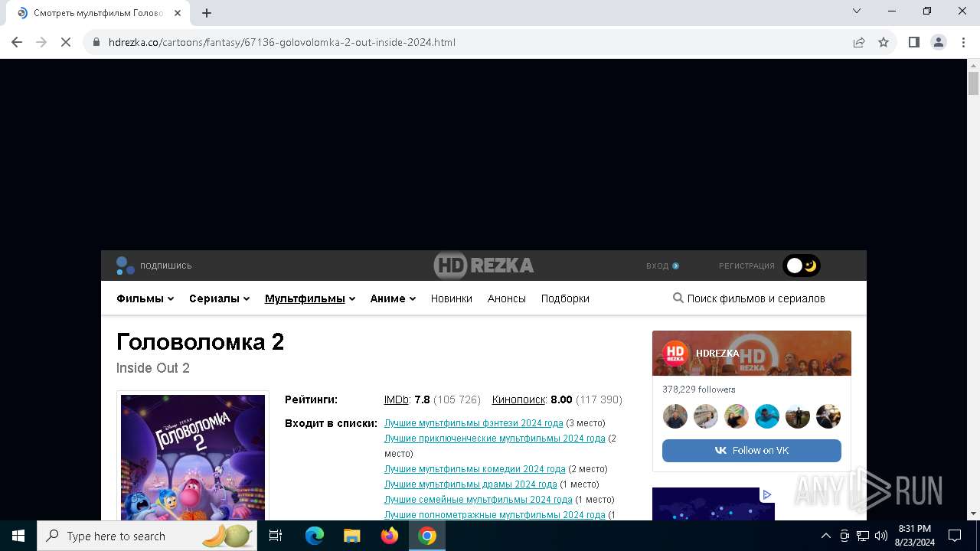The width and height of the screenshot is (980, 551).
Task: Open Лучшие мультфильмы фэнтези 2024 года list
Action: [473, 422]
